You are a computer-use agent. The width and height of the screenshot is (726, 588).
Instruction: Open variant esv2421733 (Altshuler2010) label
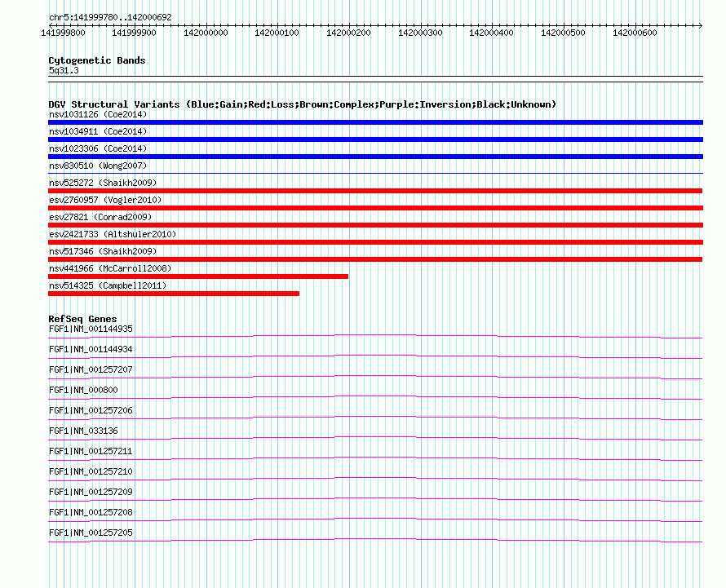(113, 234)
